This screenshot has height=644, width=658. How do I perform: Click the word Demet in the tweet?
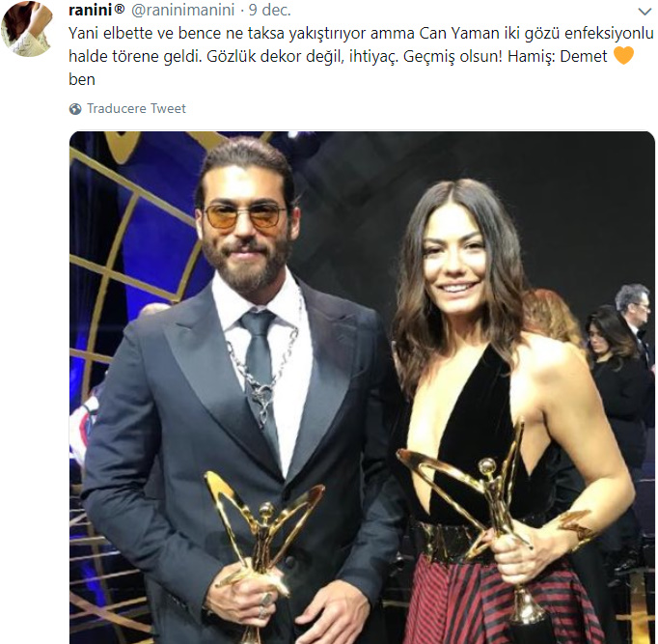[583, 56]
